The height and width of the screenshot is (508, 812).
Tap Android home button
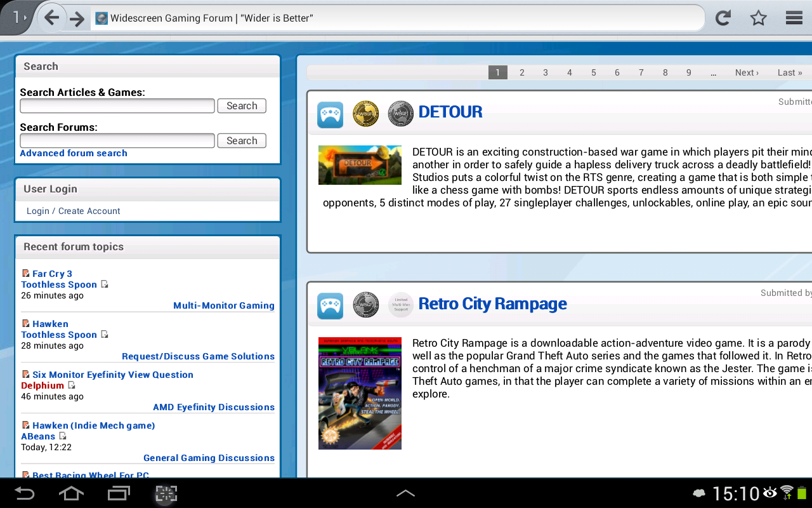pos(71,493)
